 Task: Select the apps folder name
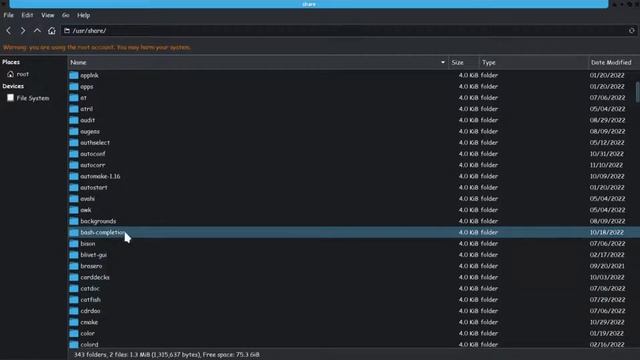pos(87,87)
